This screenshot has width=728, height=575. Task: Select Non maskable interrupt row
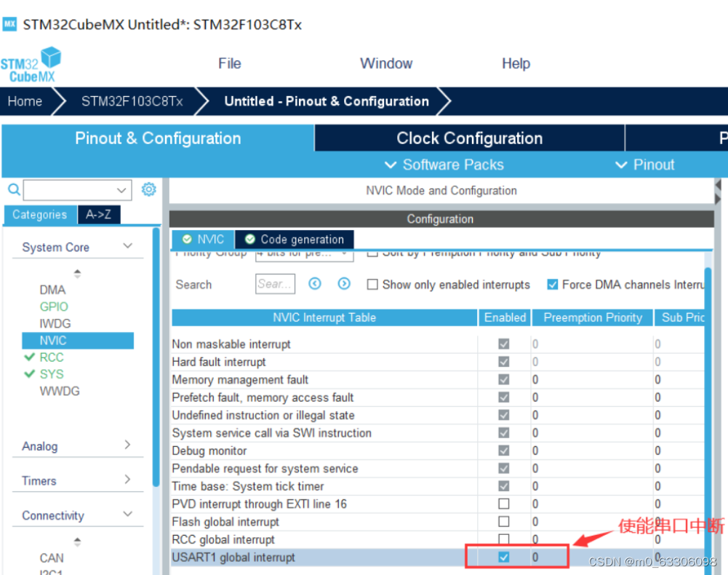pyautogui.click(x=438, y=344)
